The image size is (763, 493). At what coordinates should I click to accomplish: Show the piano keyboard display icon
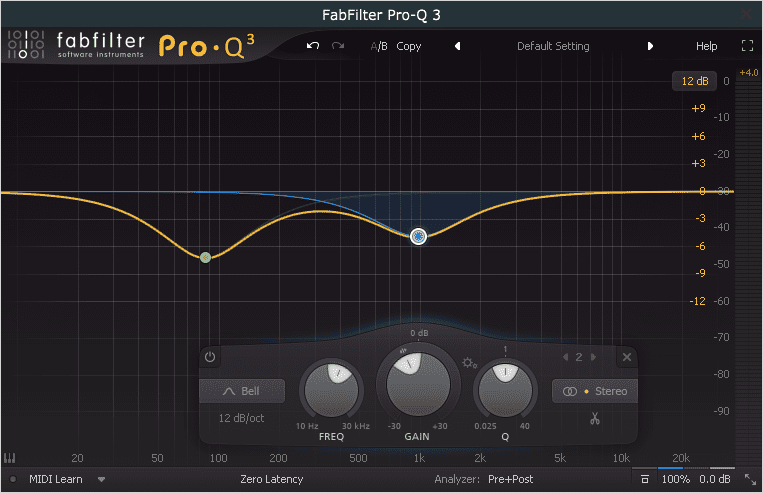10,459
